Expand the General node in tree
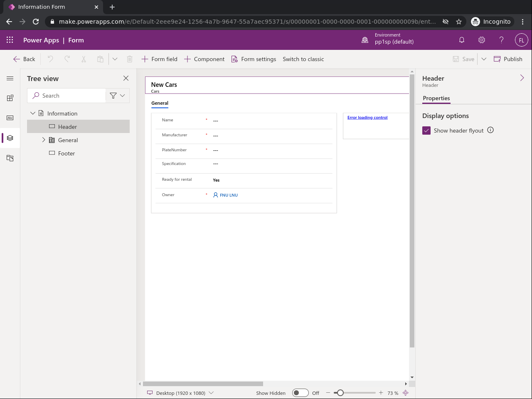 (44, 140)
